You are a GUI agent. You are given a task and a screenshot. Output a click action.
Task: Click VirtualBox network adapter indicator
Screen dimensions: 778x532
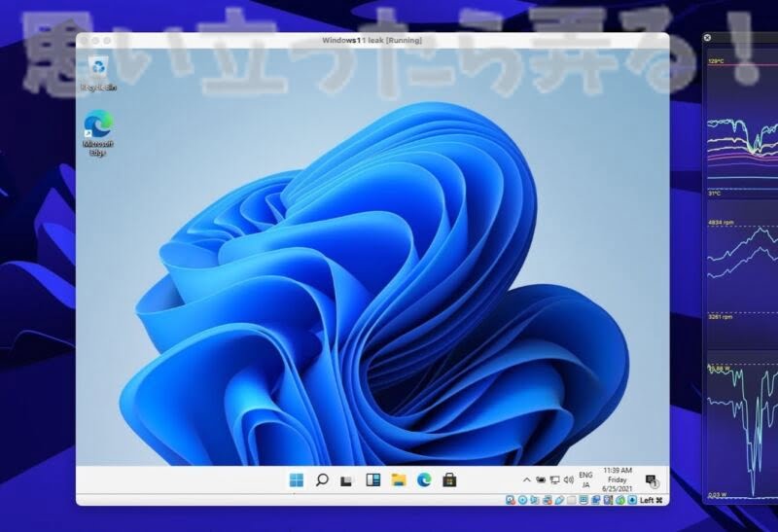tap(548, 500)
